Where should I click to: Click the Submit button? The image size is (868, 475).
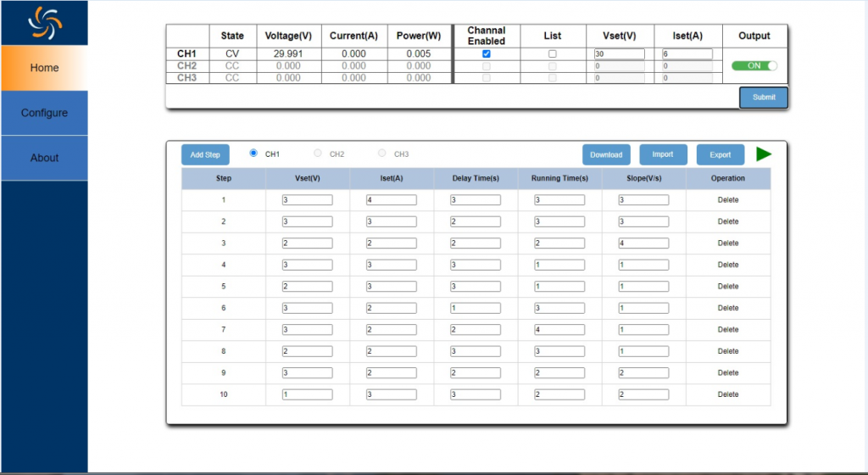coord(763,98)
